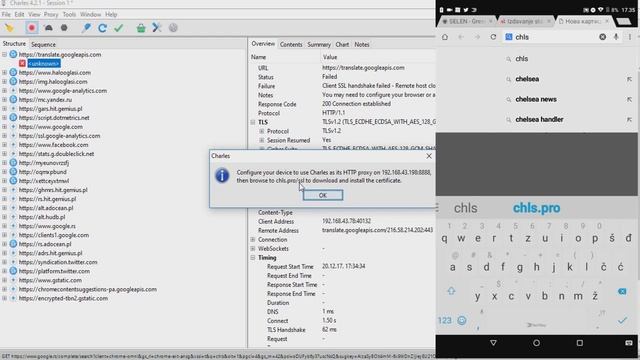Viewport: 640px width, 360px height.
Task: Click the Name column header
Action: click(258, 57)
